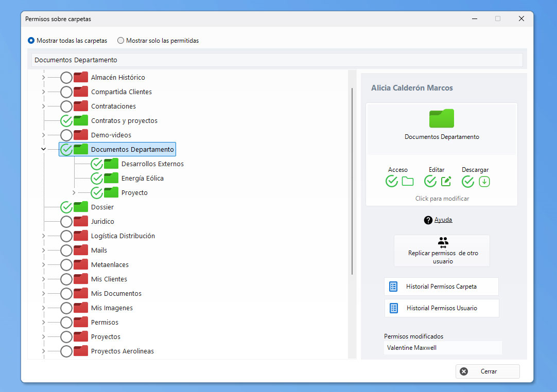Click the red folder icon of Juridico
The width and height of the screenshot is (557, 392).
pos(81,221)
